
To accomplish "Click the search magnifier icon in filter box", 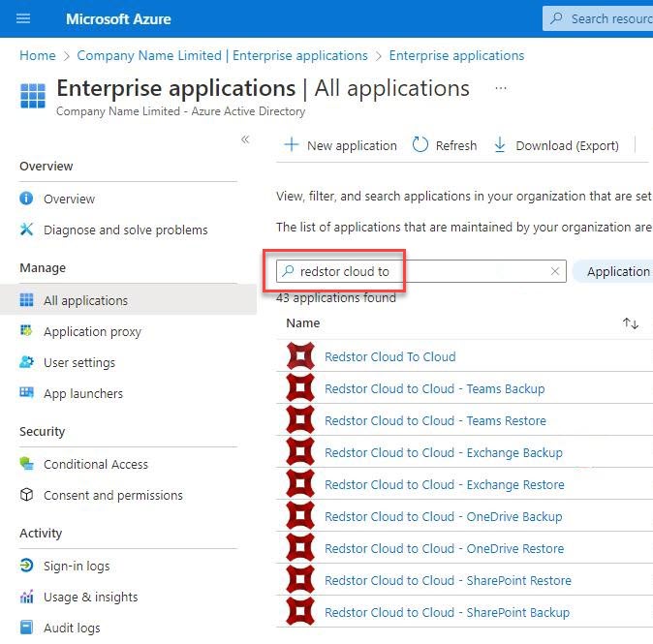I will pyautogui.click(x=288, y=271).
